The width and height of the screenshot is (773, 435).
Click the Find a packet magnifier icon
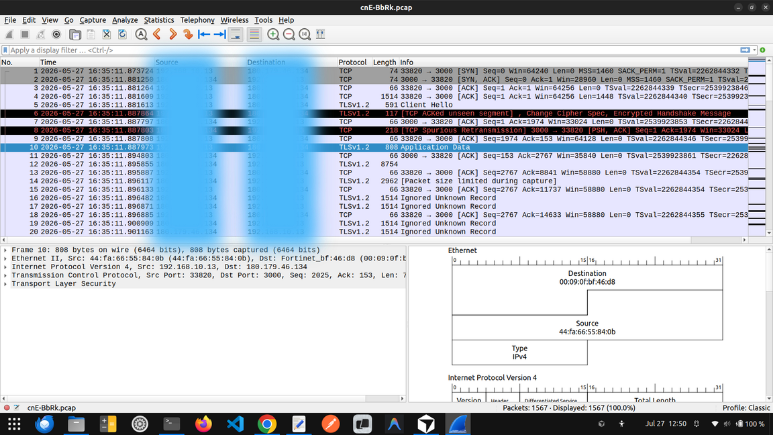tap(141, 34)
